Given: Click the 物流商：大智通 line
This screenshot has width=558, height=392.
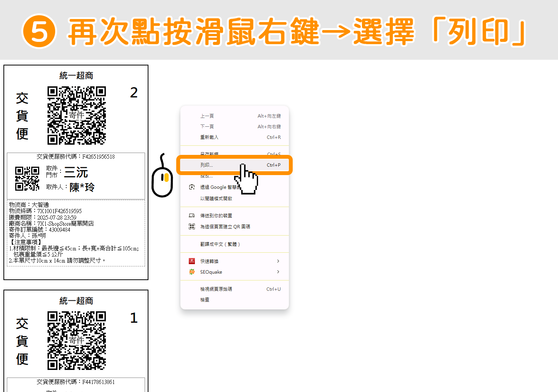Looking at the screenshot, I should click(29, 205).
